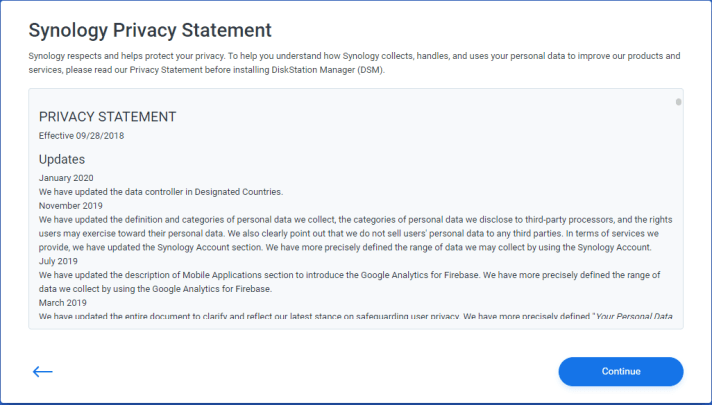Viewport: 712px width, 405px height.
Task: Click the Designated Countries data controller sentence
Action: pos(161,191)
